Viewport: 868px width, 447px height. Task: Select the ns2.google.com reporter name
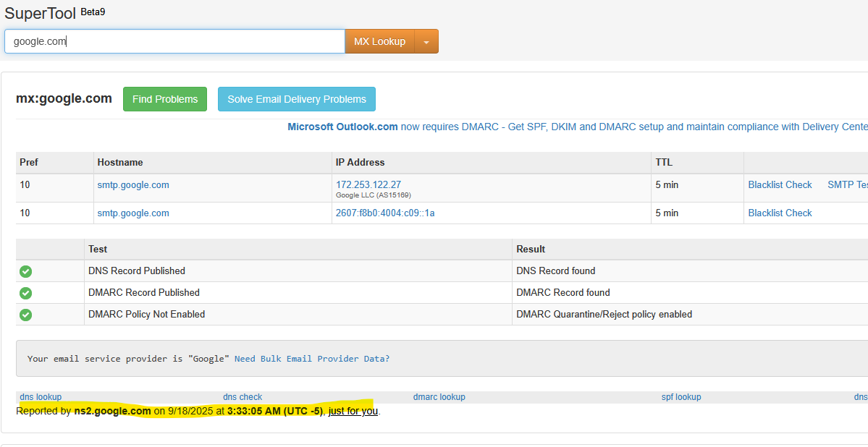112,411
